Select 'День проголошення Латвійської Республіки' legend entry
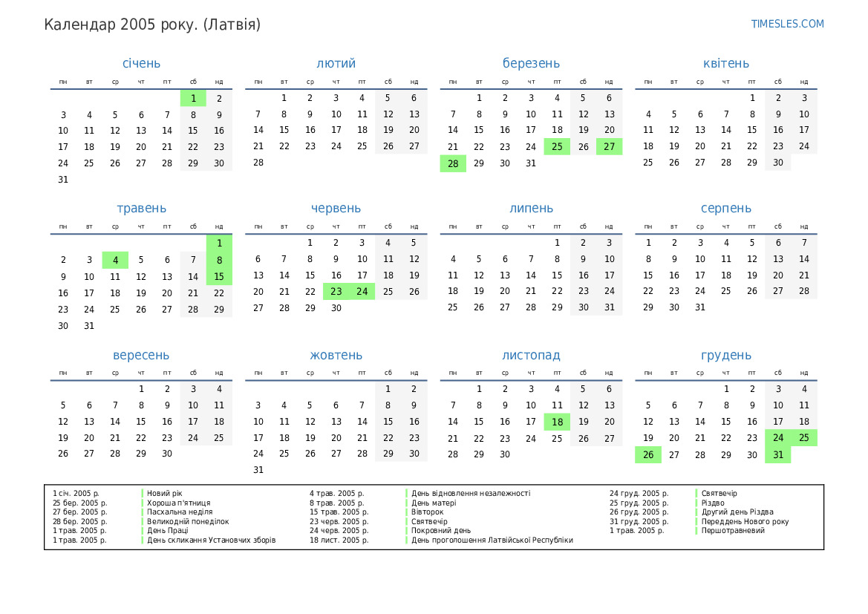The image size is (868, 614). tap(492, 540)
